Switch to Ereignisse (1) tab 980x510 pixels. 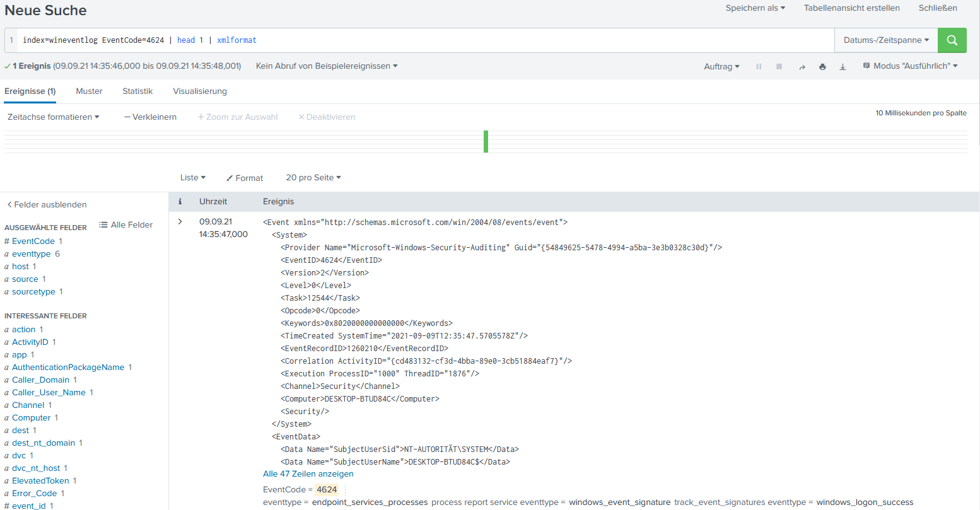coord(30,91)
